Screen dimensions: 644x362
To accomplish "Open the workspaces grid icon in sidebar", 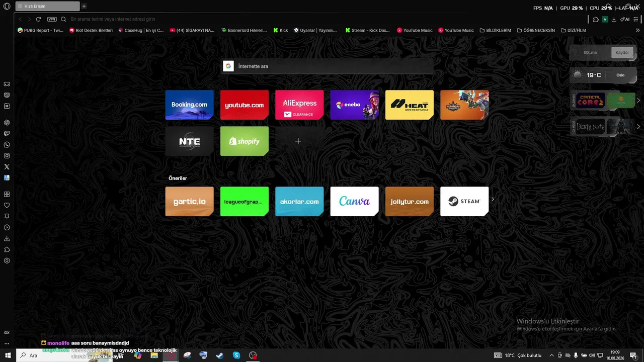I will (x=7, y=194).
